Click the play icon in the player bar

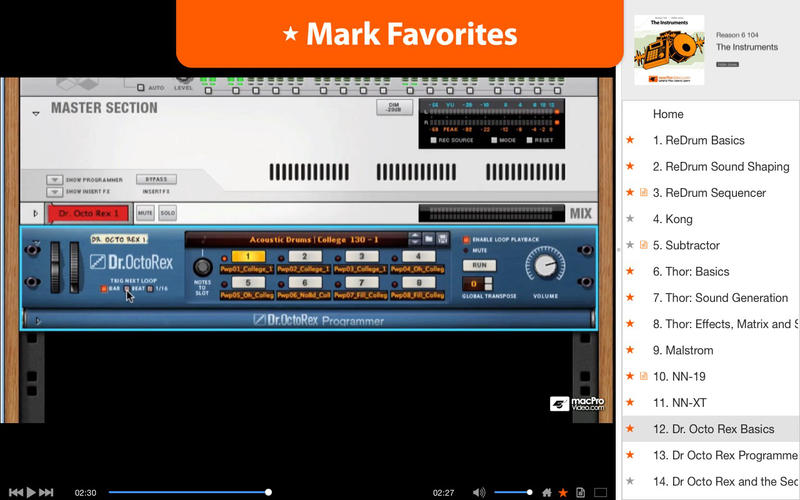point(31,492)
